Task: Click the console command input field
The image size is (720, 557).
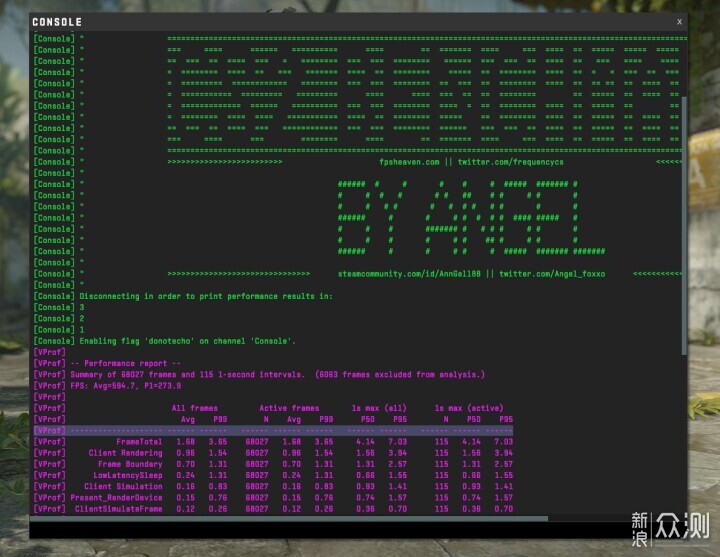Action: [x=358, y=530]
